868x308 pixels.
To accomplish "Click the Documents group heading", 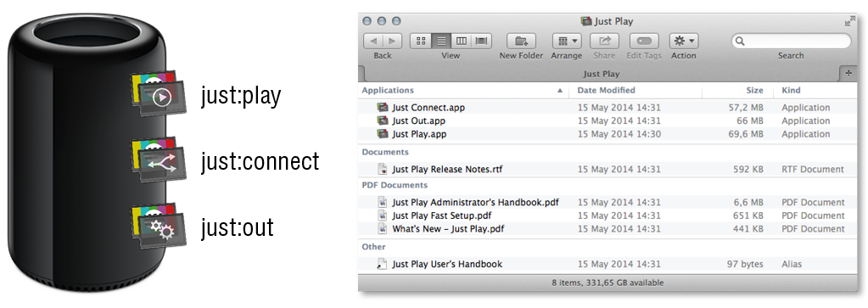I will click(385, 152).
